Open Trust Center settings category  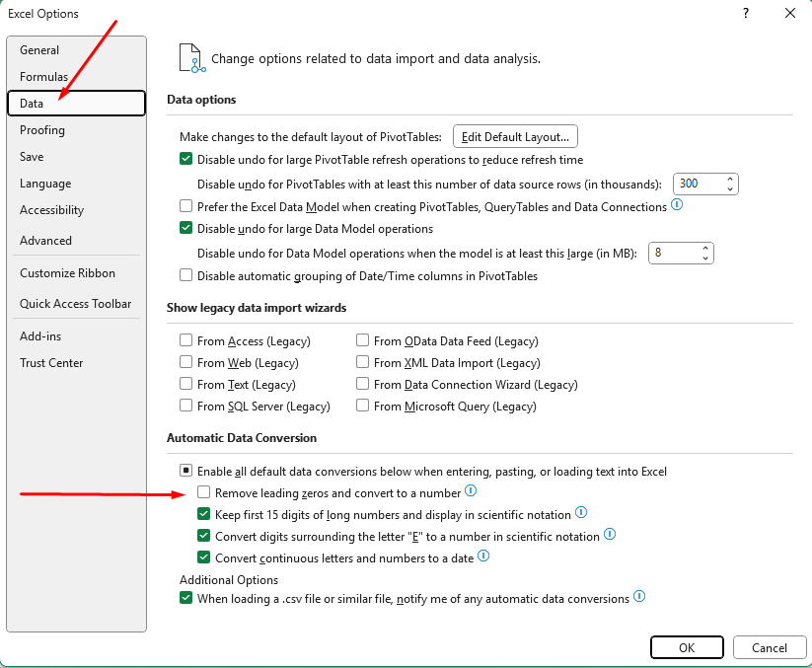click(x=51, y=363)
